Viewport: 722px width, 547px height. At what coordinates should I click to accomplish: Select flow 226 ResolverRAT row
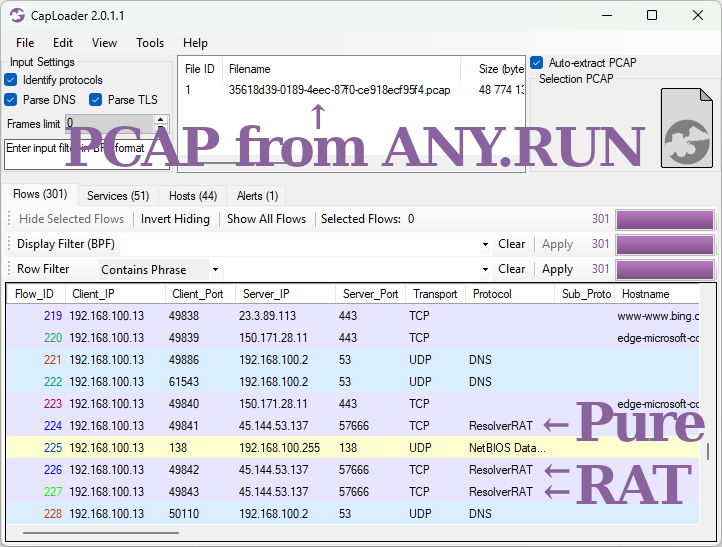353,470
